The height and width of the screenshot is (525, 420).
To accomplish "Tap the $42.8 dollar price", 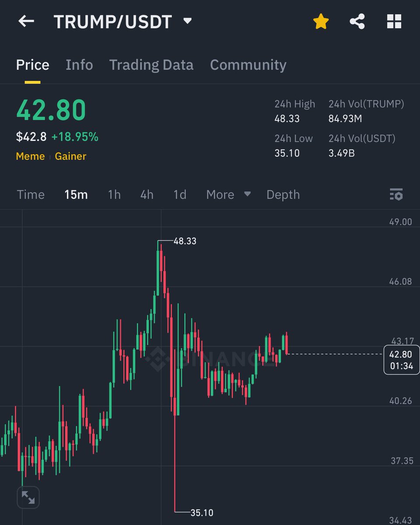I will pos(31,137).
